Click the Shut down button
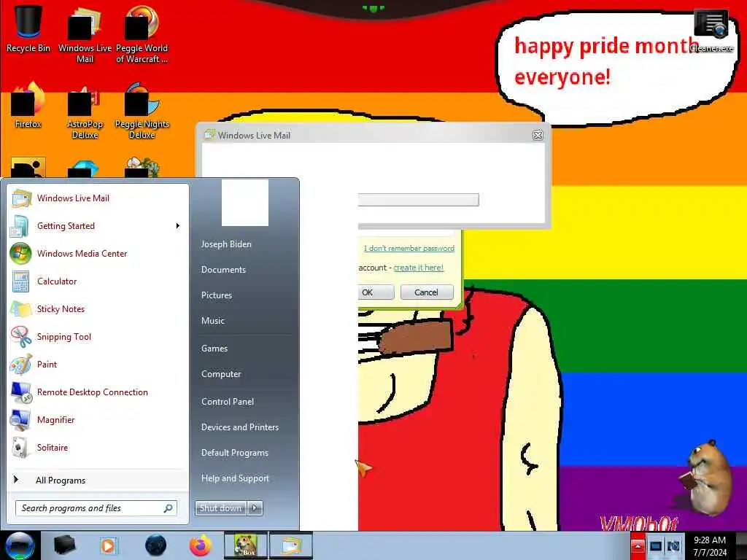 coord(220,508)
